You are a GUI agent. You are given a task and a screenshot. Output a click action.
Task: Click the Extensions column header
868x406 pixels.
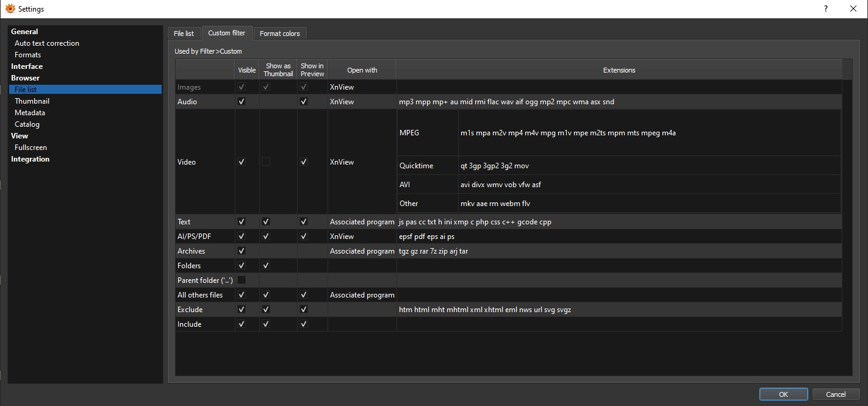[619, 70]
